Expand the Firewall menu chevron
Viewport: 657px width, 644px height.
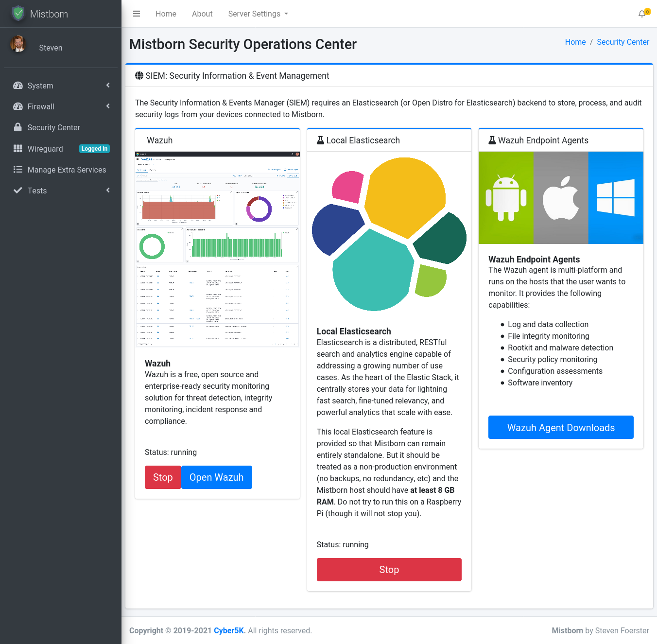coord(108,106)
